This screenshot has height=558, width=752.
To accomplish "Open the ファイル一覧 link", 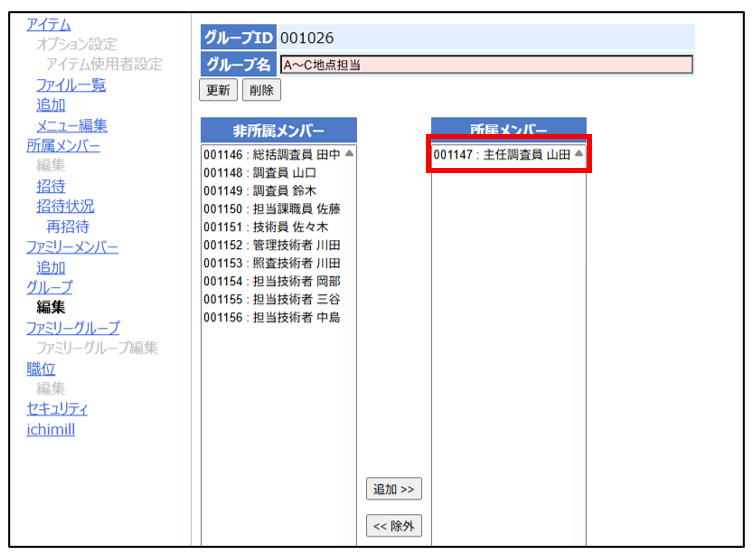I will [70, 85].
